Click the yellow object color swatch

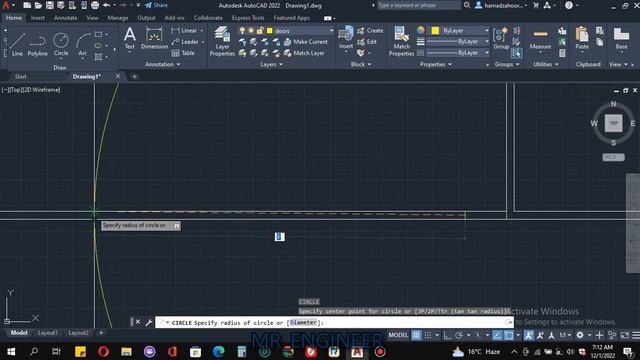[x=435, y=31]
